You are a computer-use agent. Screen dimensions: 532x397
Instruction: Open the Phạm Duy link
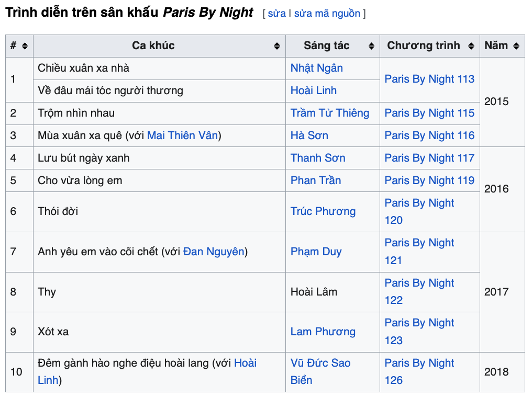pos(316,252)
